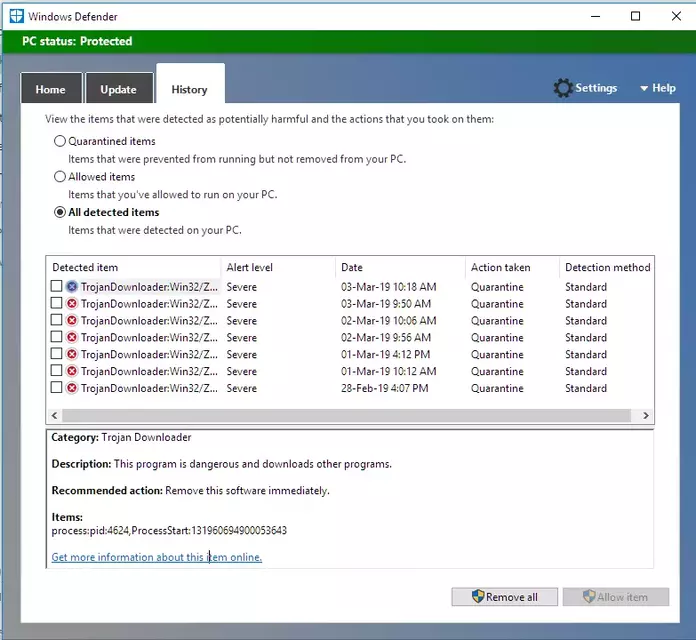The height and width of the screenshot is (640, 696).
Task: Open Settings via the gear icon
Action: pos(563,88)
